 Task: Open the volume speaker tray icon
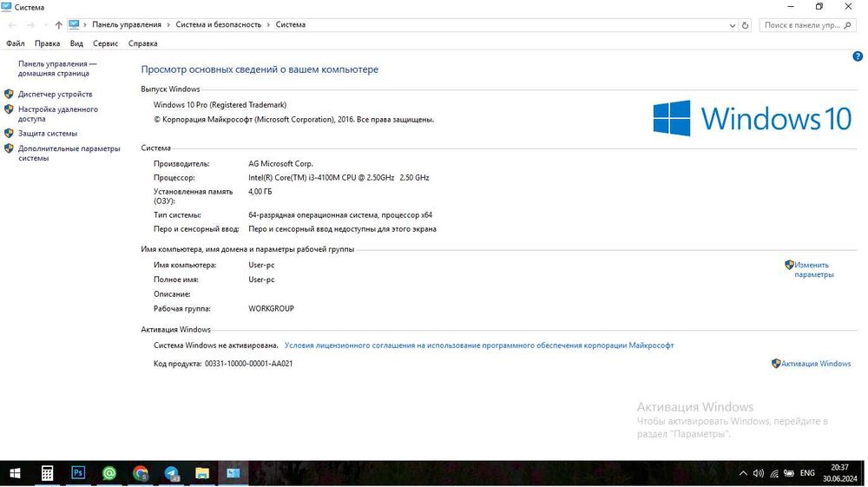pos(759,473)
